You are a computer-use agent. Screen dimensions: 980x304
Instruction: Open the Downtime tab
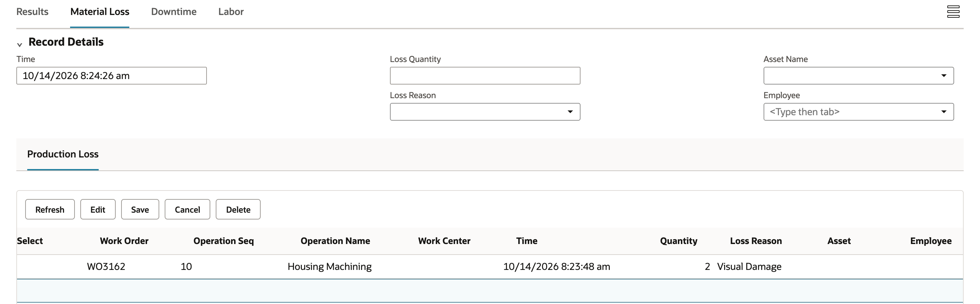tap(174, 12)
